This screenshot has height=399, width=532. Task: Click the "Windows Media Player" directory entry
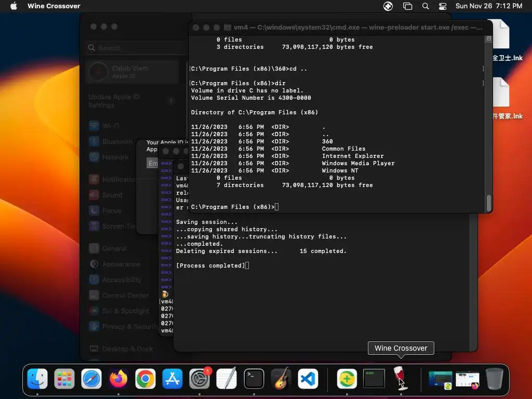358,163
